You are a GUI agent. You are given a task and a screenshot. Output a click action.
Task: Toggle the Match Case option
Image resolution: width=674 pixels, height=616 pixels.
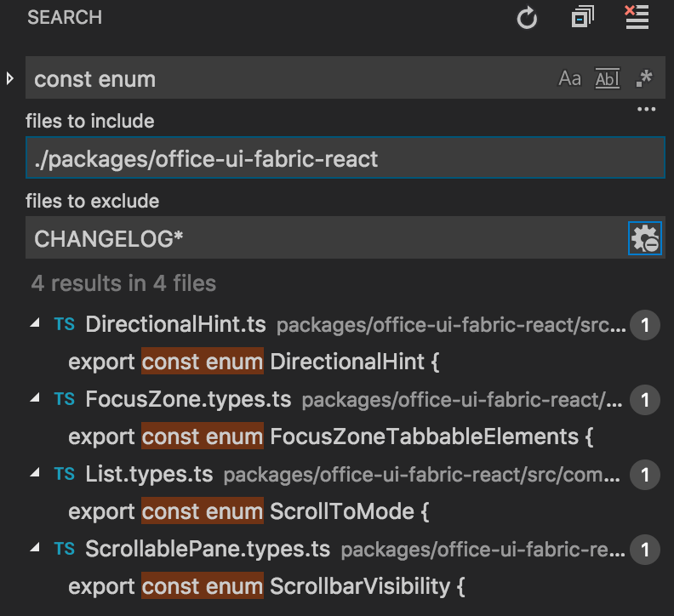click(569, 79)
